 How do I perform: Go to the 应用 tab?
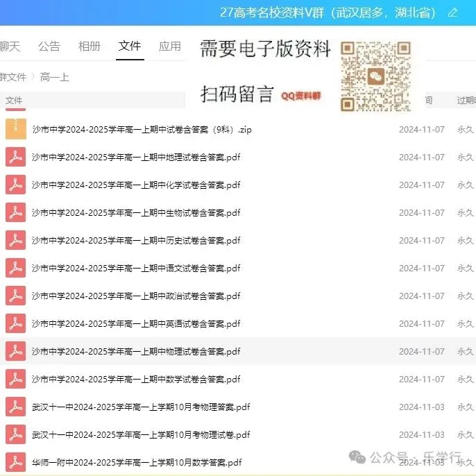170,46
